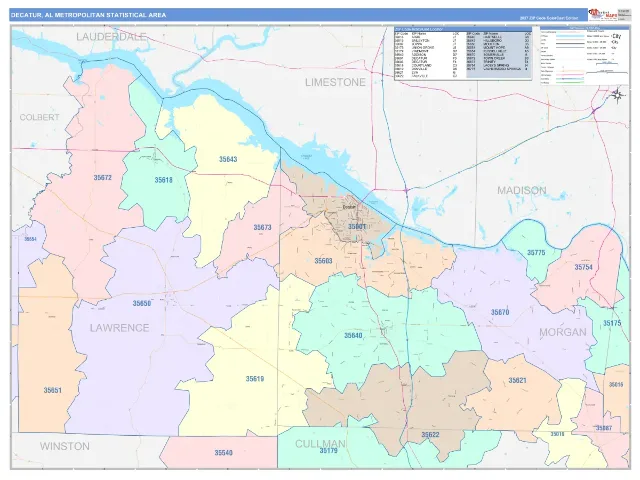Select the COLBERT county label
Image resolution: width=640 pixels, height=480 pixels.
(x=40, y=117)
